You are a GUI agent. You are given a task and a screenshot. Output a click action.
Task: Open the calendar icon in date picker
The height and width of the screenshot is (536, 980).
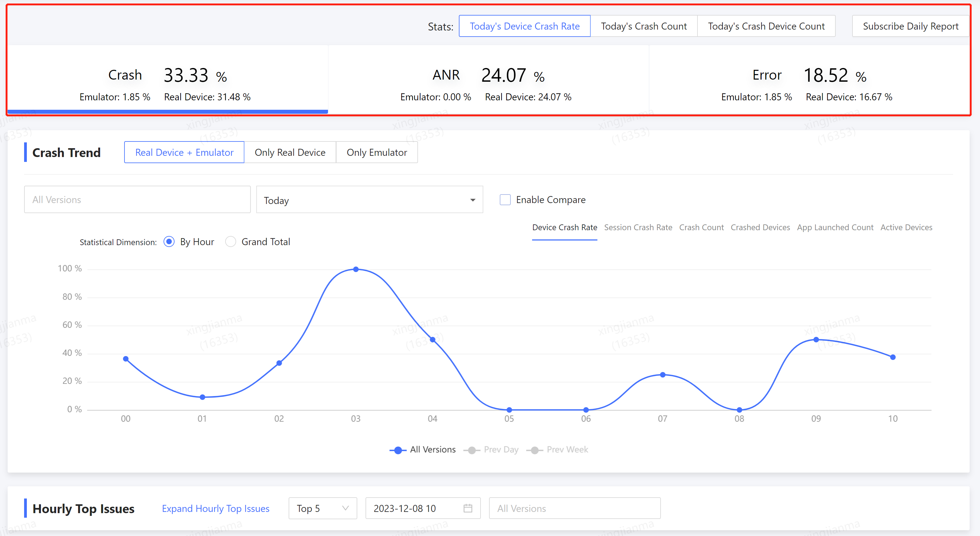coord(468,508)
